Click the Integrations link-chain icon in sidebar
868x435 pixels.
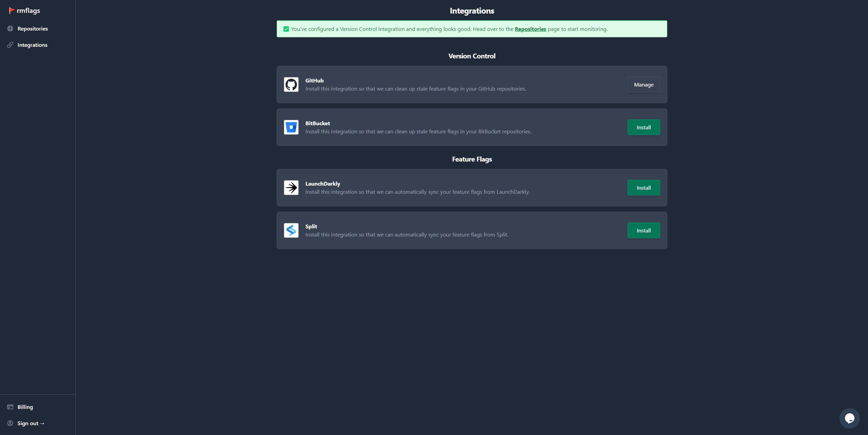(10, 45)
